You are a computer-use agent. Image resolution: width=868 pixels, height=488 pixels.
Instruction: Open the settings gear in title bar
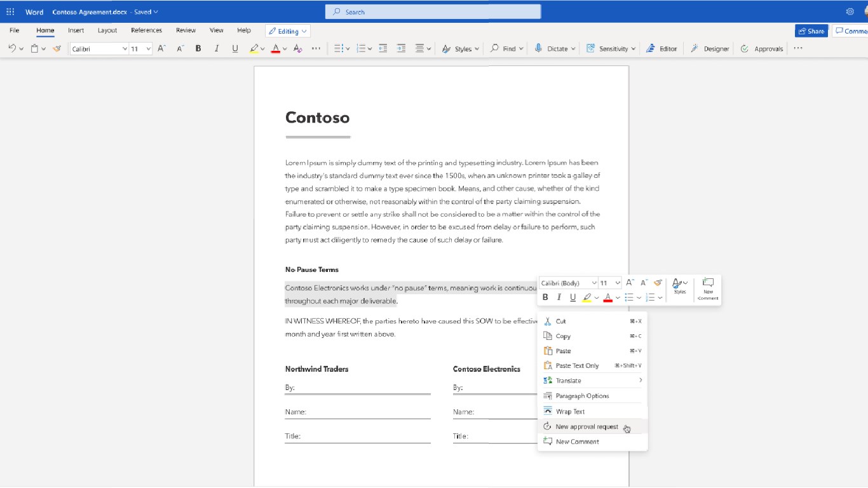coord(850,12)
